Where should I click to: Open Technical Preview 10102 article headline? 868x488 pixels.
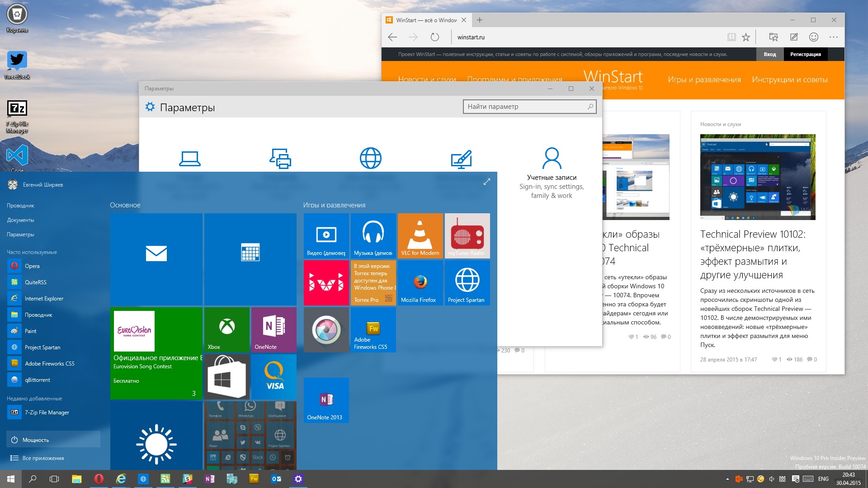coord(753,254)
